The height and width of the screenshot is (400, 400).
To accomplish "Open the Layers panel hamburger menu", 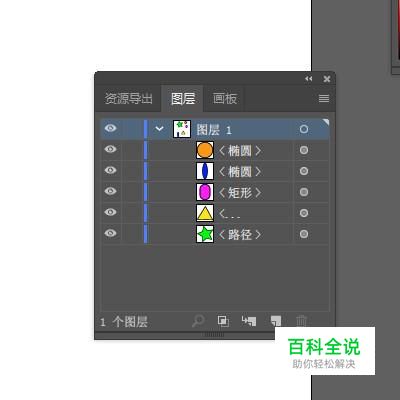I will click(x=324, y=98).
